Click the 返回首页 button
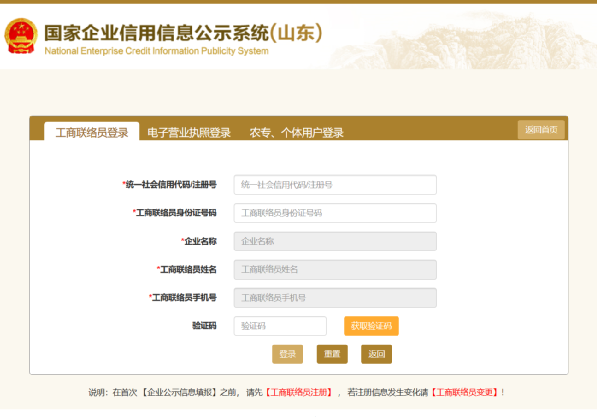 [541, 130]
